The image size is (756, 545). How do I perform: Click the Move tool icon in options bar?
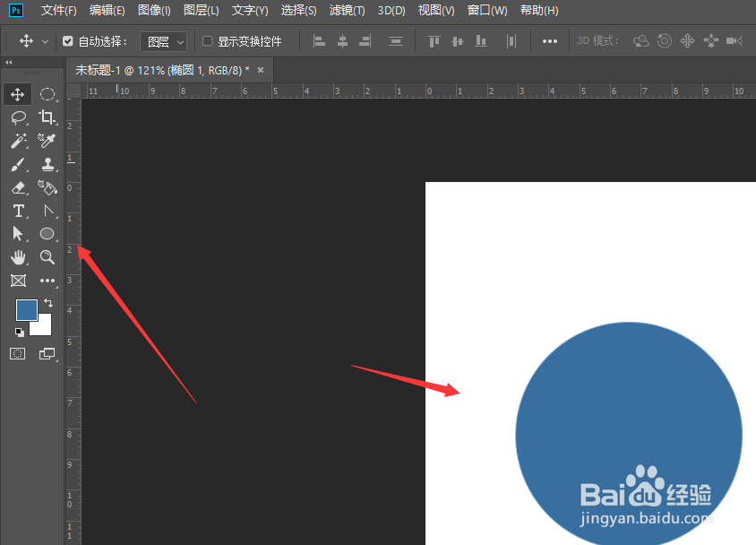click(x=27, y=41)
